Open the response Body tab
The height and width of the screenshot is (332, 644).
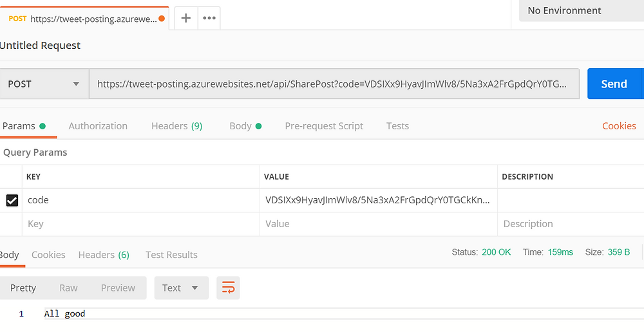tap(10, 255)
